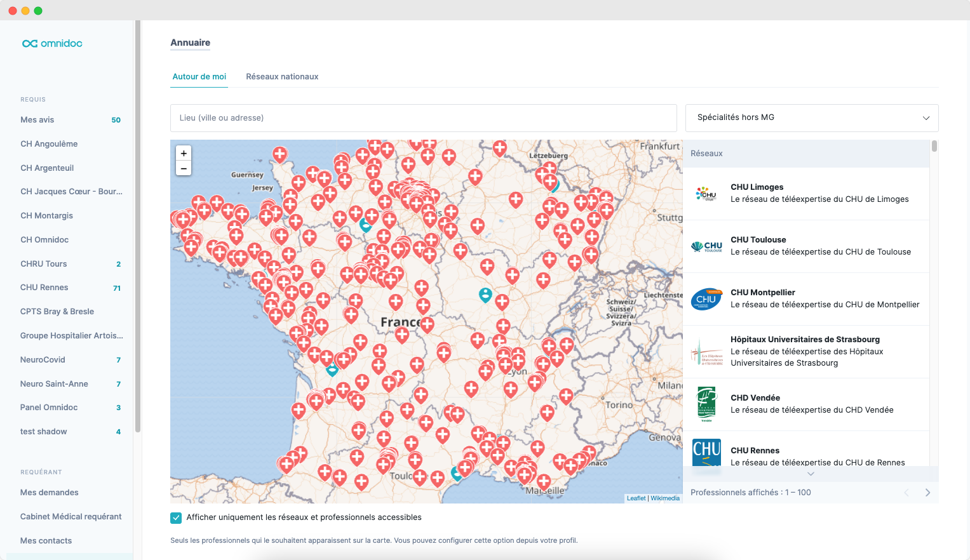Zoom out on the map
Image resolution: width=970 pixels, height=560 pixels.
click(x=184, y=168)
